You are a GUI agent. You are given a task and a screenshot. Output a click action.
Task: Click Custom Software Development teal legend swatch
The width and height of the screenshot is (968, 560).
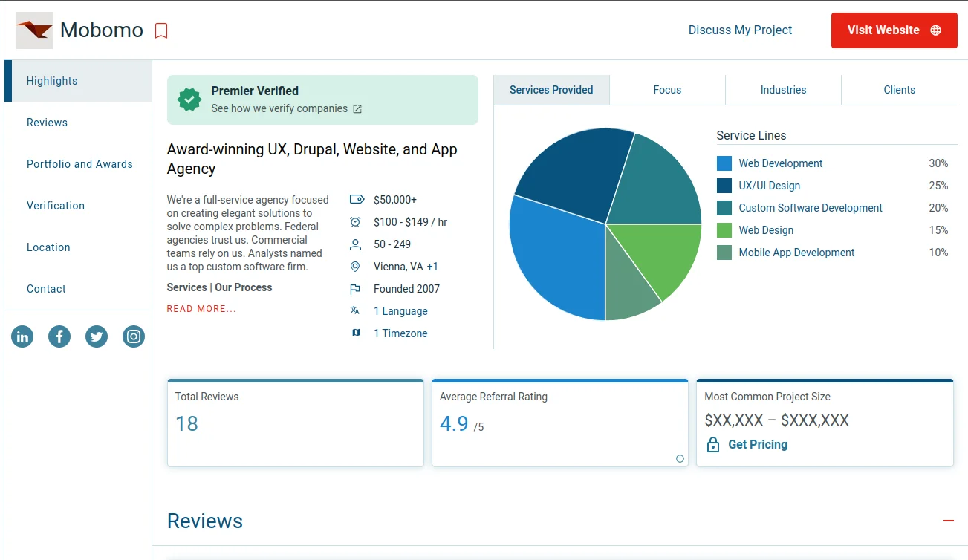coord(724,208)
